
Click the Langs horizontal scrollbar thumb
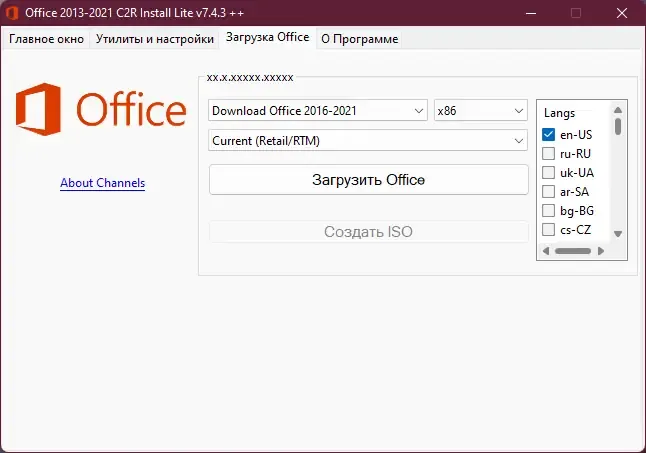coord(573,251)
